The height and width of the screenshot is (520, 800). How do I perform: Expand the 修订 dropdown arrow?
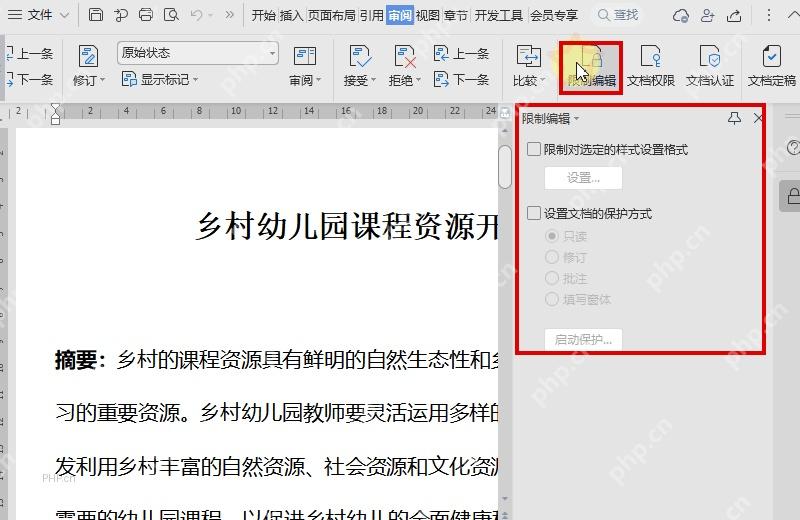click(103, 80)
